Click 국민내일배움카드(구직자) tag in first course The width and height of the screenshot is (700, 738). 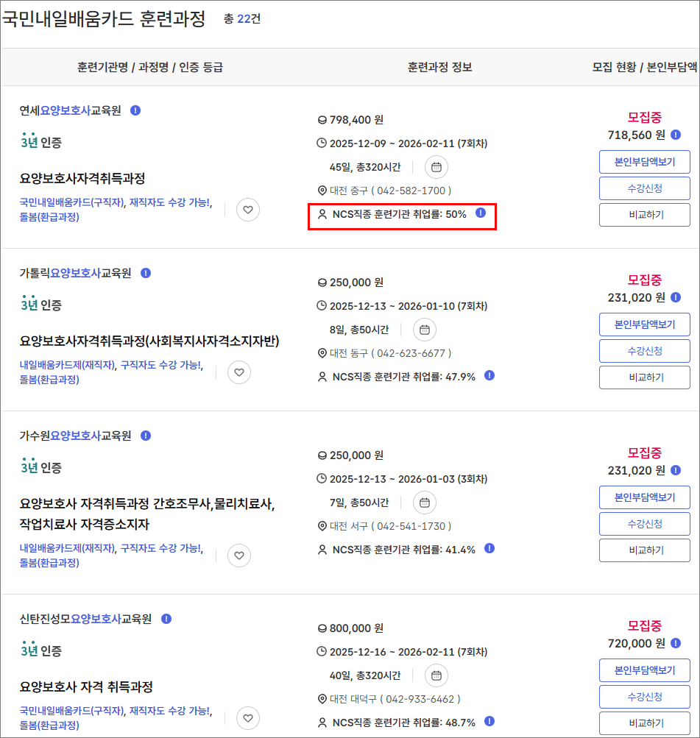pyautogui.click(x=71, y=202)
